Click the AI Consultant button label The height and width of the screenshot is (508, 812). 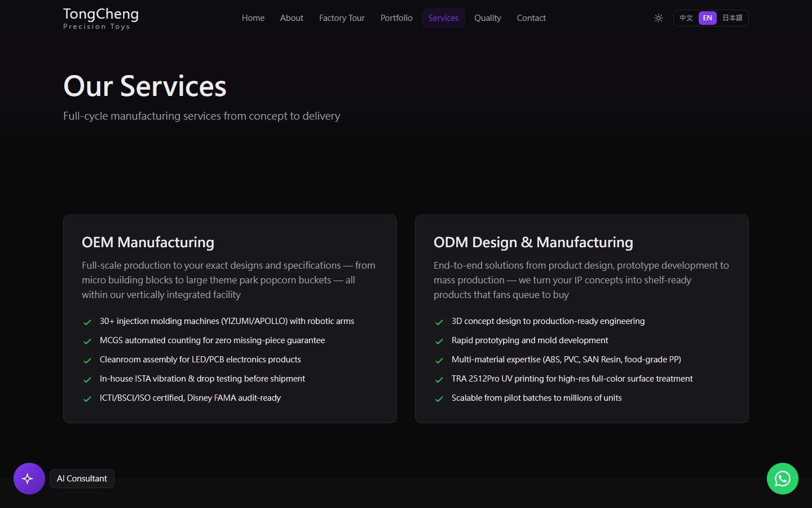82,478
